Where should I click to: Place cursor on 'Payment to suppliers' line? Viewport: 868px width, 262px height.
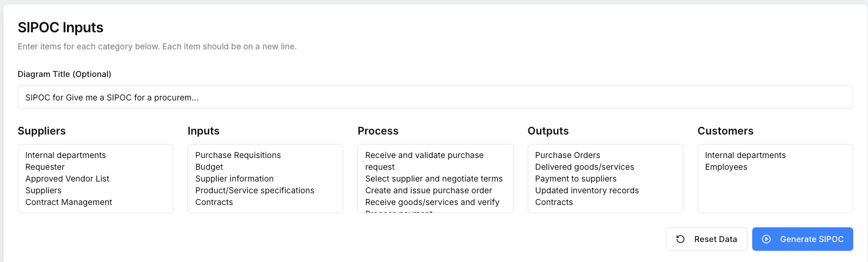click(x=576, y=179)
